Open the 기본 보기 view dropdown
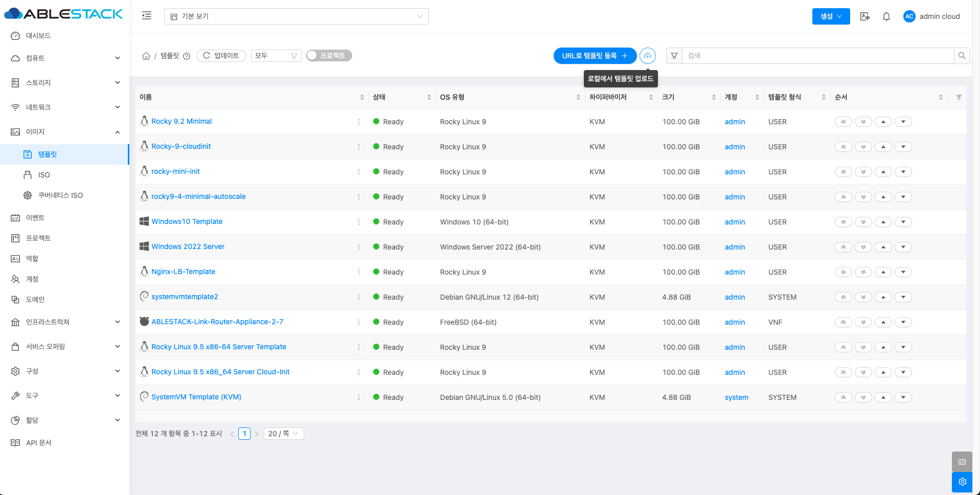Image resolution: width=980 pixels, height=495 pixels. (296, 16)
